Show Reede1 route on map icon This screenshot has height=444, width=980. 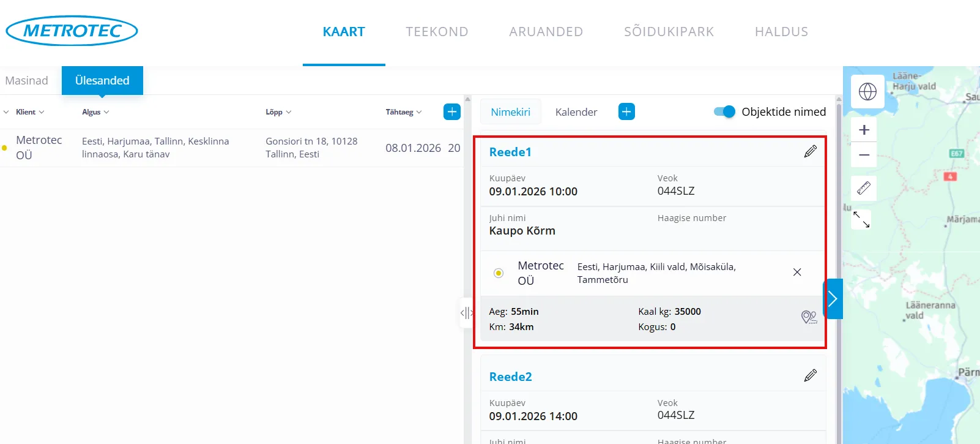pos(809,317)
